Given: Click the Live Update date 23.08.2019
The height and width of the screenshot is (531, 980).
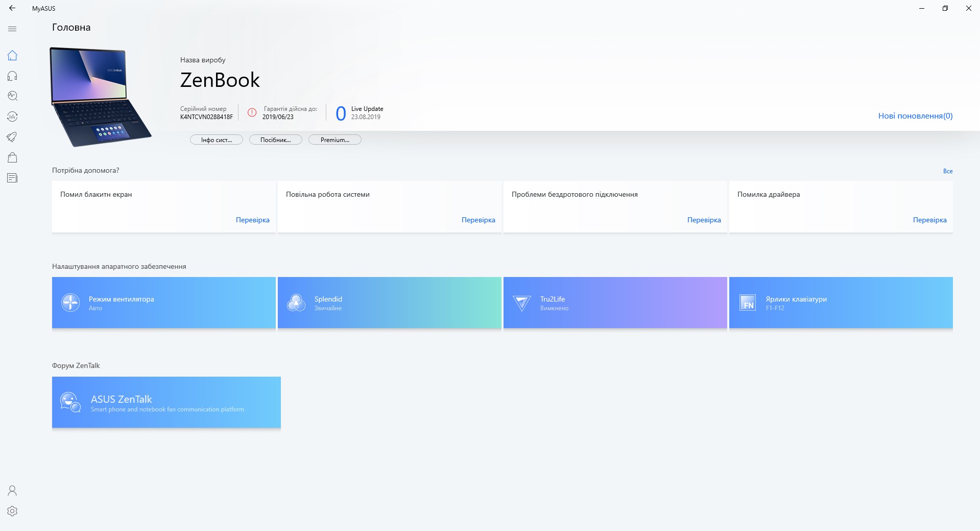Looking at the screenshot, I should [366, 117].
